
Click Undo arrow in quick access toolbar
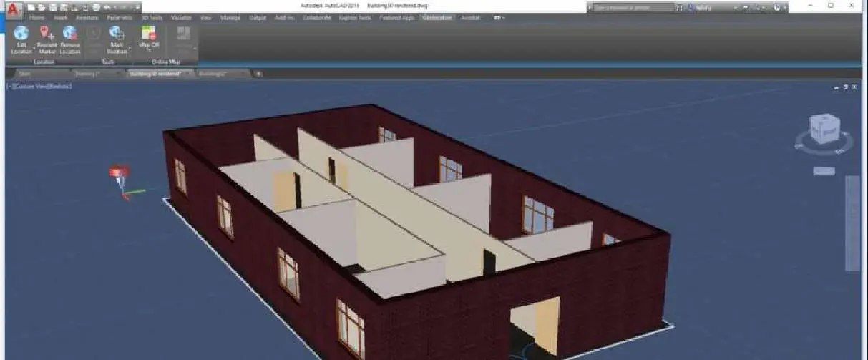107,6
